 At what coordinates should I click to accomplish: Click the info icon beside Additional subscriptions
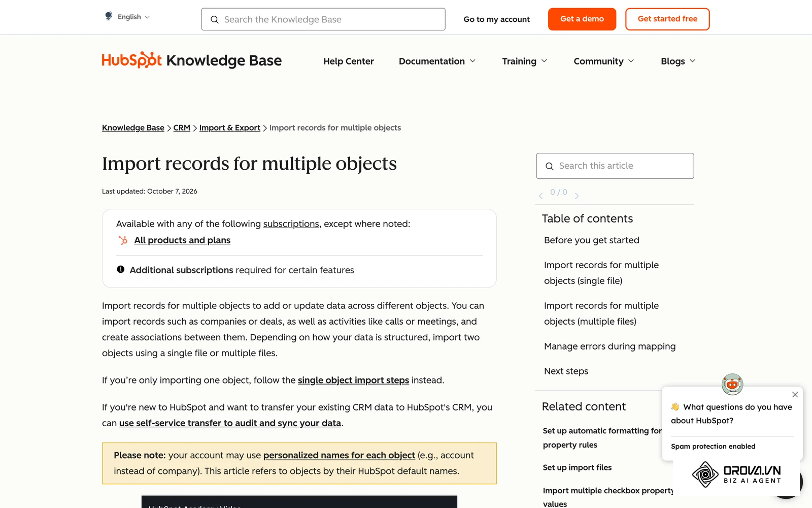pyautogui.click(x=121, y=269)
